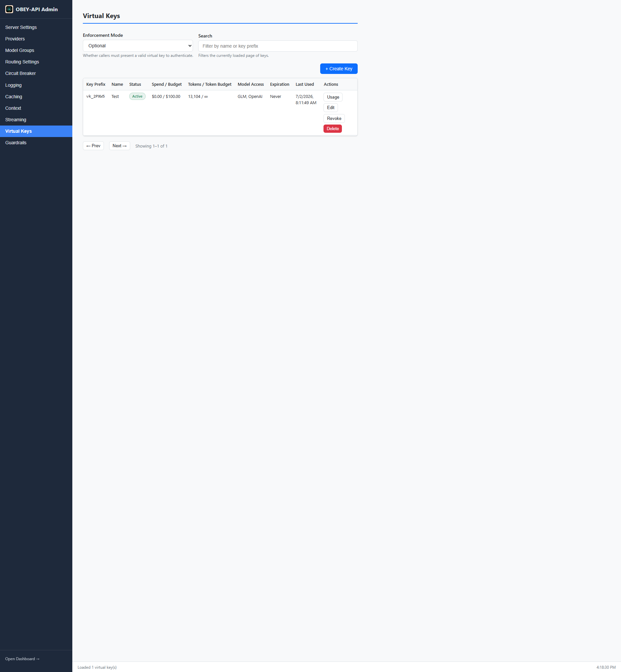The height and width of the screenshot is (672, 621).
Task: Open Model Groups section
Action: [x=36, y=50]
